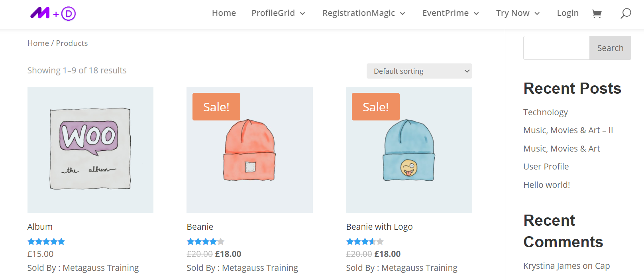This screenshot has height=280, width=644.
Task: Open the Products breadcrumb link
Action: click(x=72, y=43)
